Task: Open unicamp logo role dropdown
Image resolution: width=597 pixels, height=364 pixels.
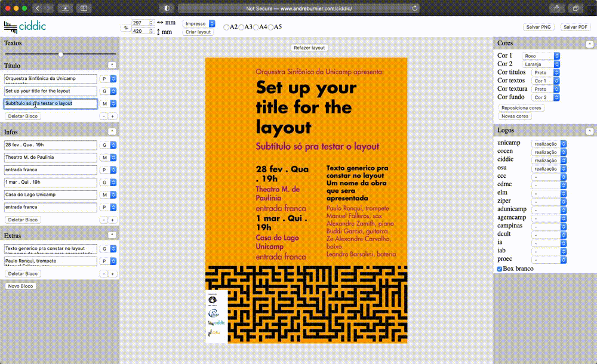Action: click(x=549, y=144)
